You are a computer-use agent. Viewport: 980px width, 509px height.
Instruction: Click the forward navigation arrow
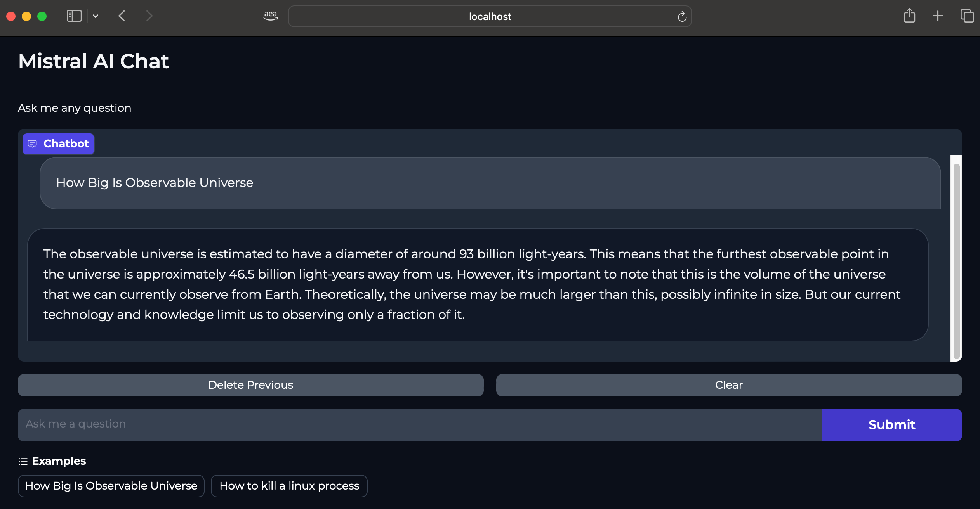(x=149, y=16)
